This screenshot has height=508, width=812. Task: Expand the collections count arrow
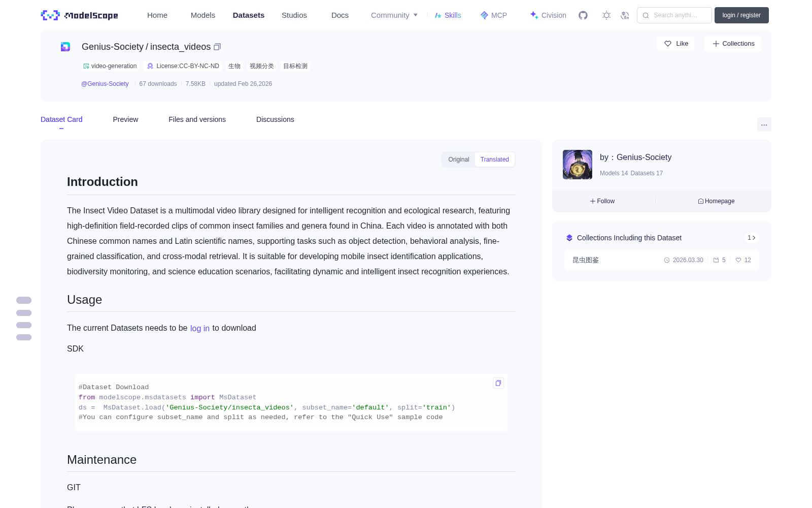click(752, 238)
